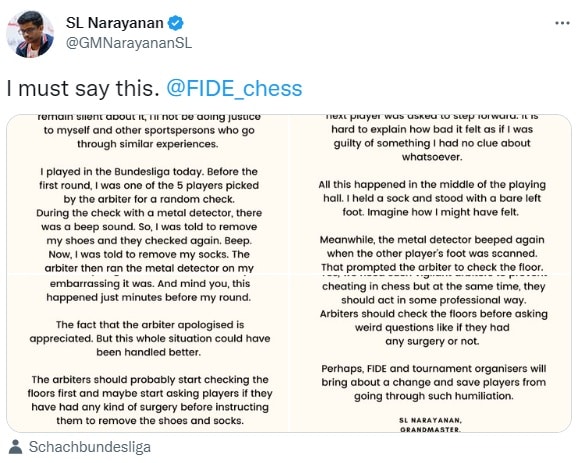Open the SL Narayanan display name
The width and height of the screenshot is (581, 463).
pos(114,23)
